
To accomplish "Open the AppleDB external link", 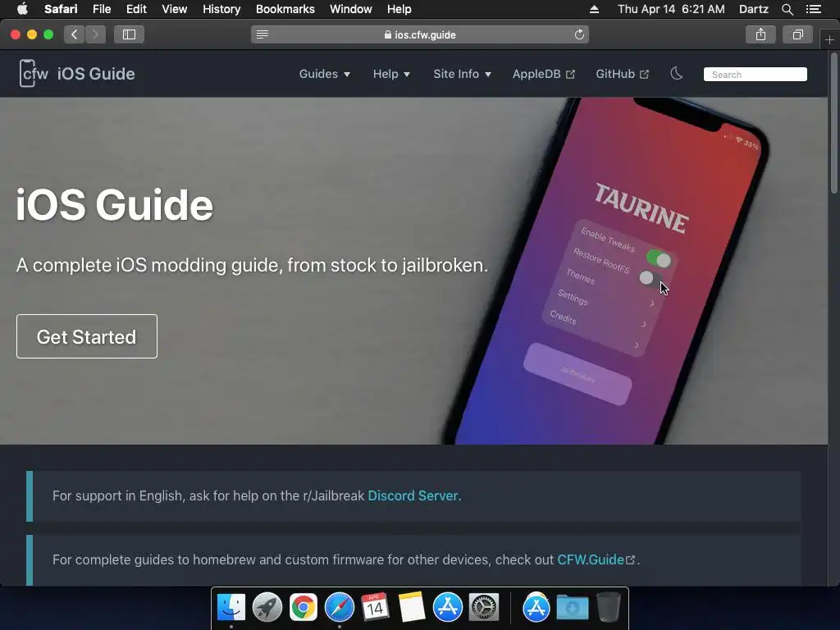I will tap(544, 74).
